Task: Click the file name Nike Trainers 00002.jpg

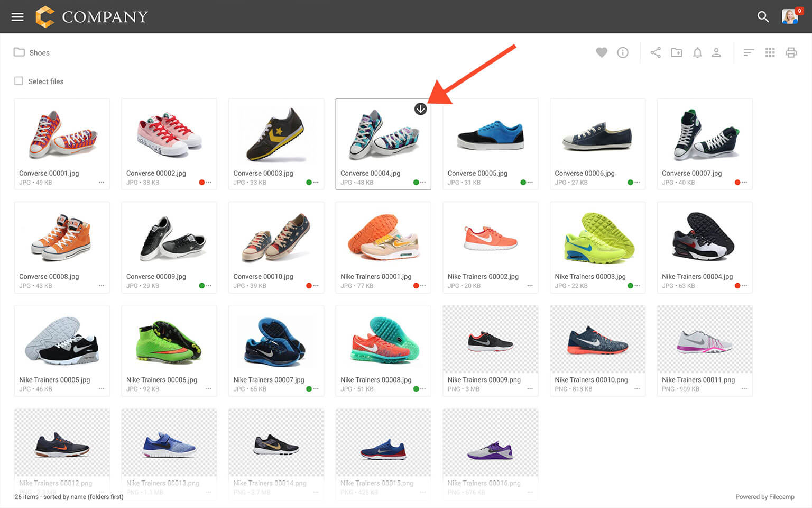Action: pyautogui.click(x=483, y=277)
